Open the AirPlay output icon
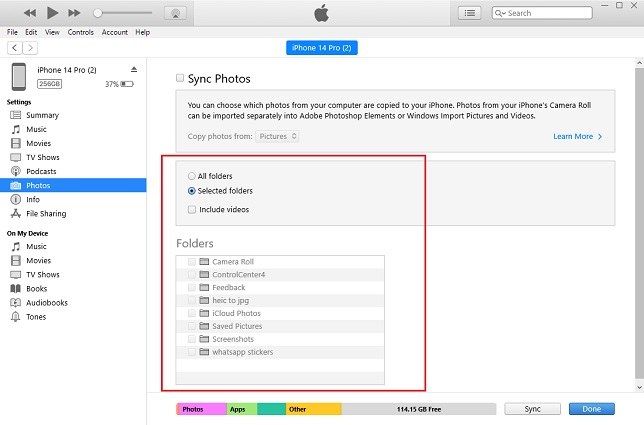Viewport: 644px width, 425px height. click(175, 13)
